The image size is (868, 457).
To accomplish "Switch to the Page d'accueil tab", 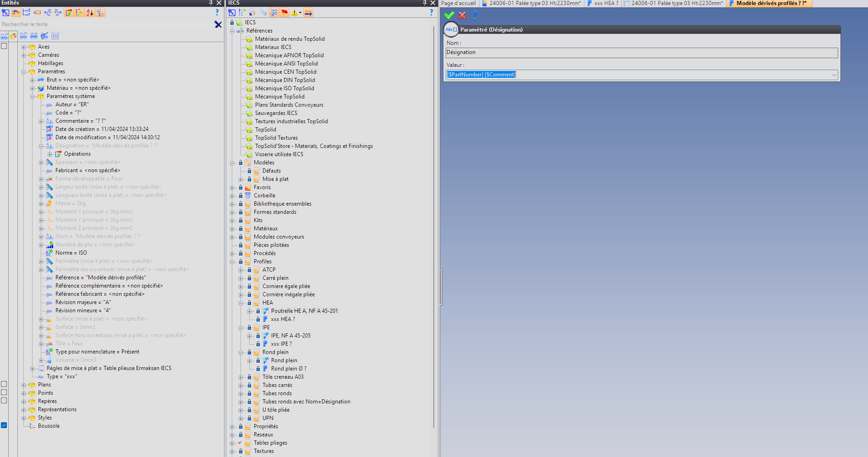I will pos(459,3).
